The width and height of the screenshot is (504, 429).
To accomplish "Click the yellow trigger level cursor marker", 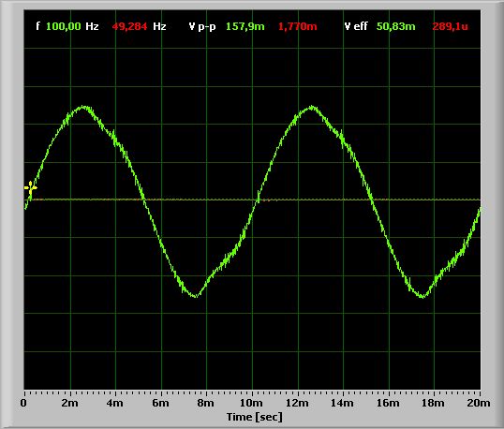I will click(x=31, y=188).
